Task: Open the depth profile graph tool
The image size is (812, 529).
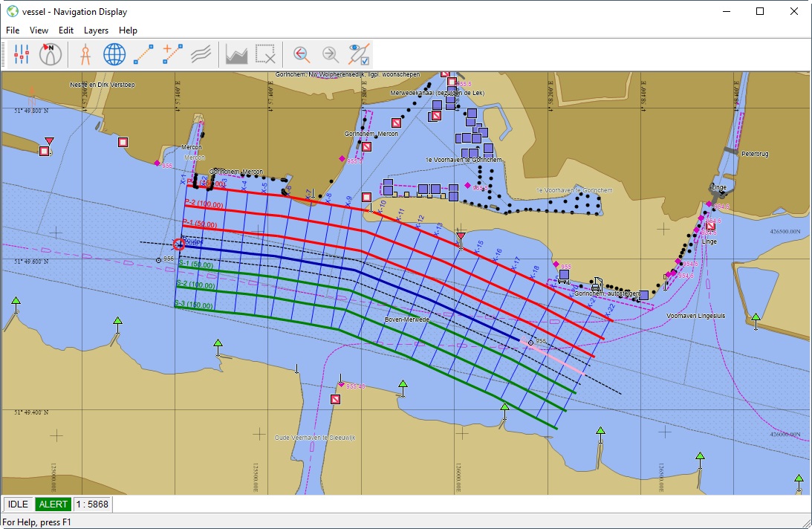Action: (236, 54)
